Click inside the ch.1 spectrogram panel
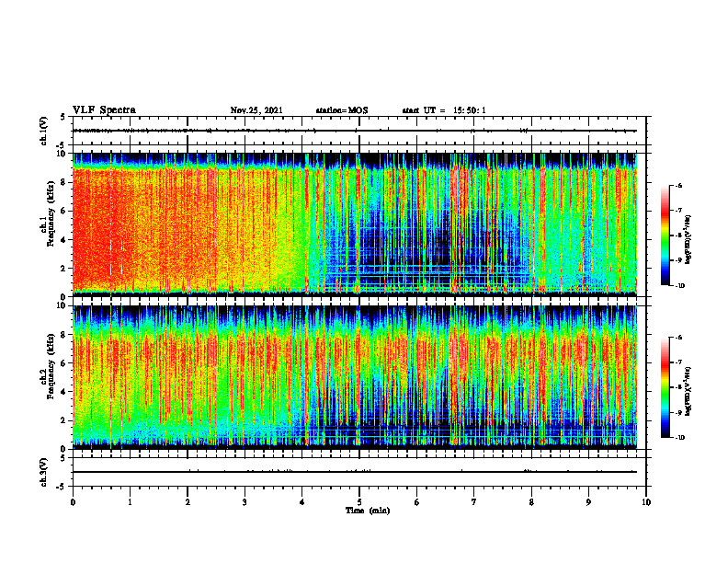Image resolution: width=728 pixels, height=563 pixels. [x=359, y=224]
